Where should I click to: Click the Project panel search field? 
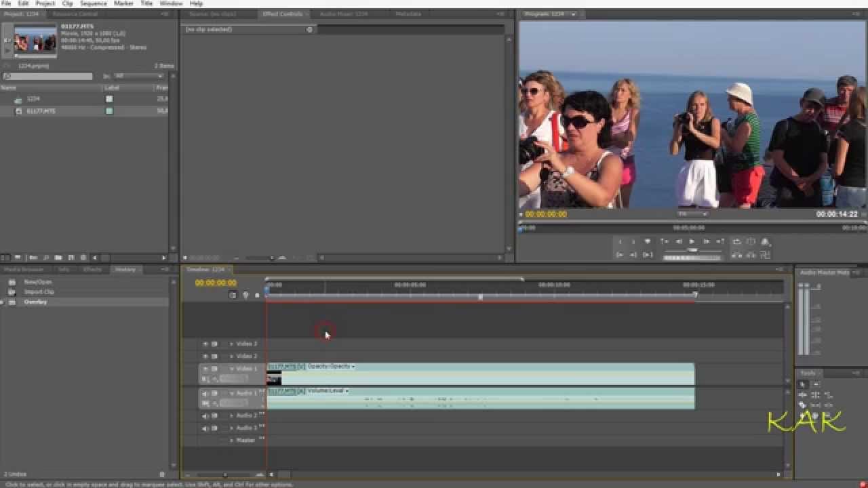(47, 77)
